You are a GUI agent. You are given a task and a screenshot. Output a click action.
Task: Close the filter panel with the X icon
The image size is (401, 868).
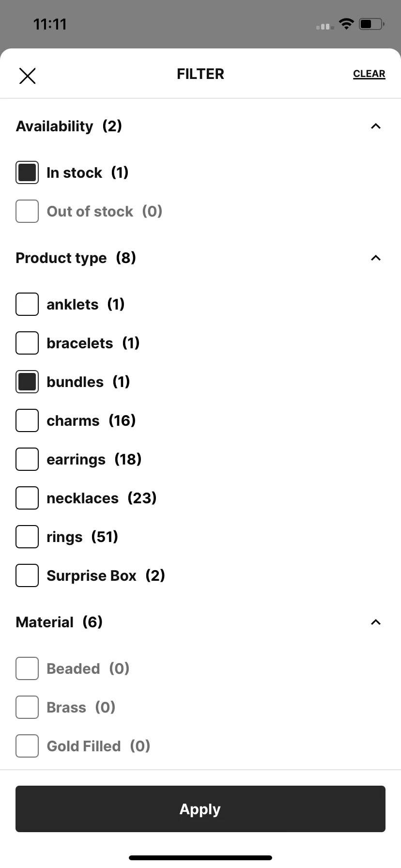coord(27,76)
